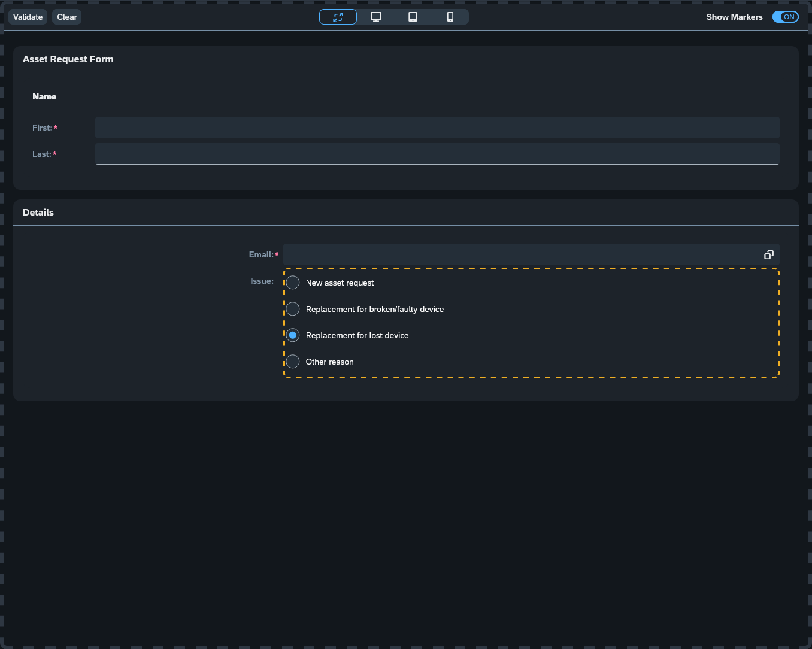Click the First name input field
This screenshot has width=812, height=649.
point(437,128)
